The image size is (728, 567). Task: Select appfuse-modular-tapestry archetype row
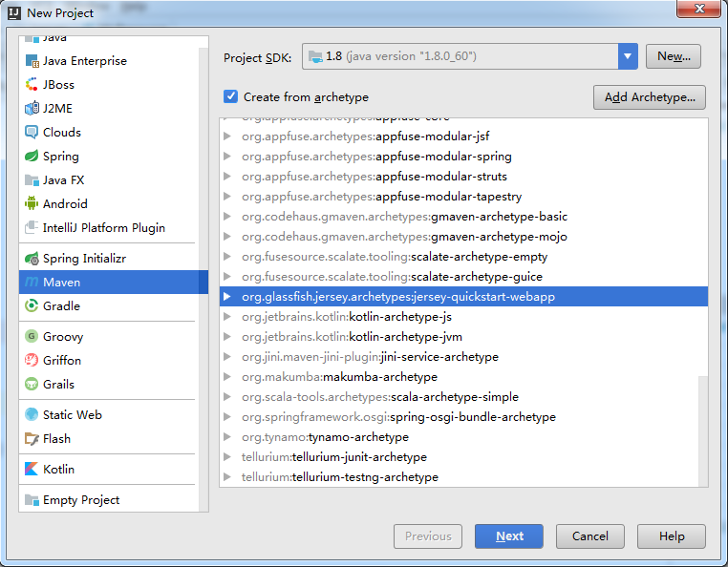(463, 197)
